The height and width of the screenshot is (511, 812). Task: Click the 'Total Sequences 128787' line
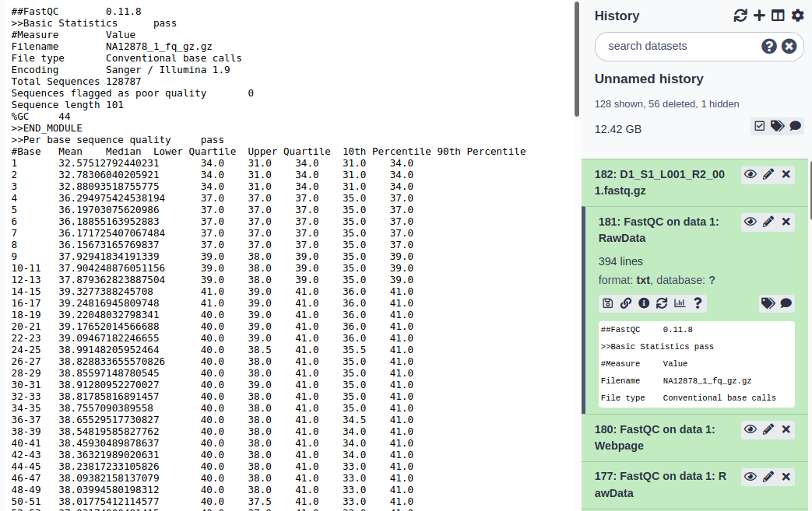pos(76,82)
